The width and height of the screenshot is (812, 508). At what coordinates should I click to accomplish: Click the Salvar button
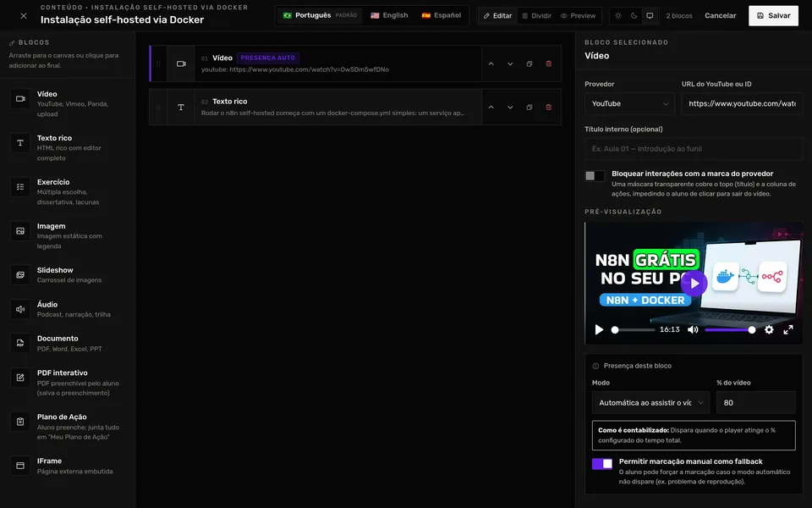(x=773, y=15)
